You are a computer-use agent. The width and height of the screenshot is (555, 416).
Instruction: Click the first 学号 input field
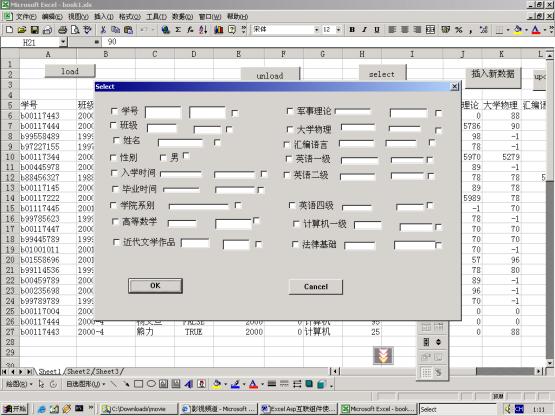[x=163, y=113]
